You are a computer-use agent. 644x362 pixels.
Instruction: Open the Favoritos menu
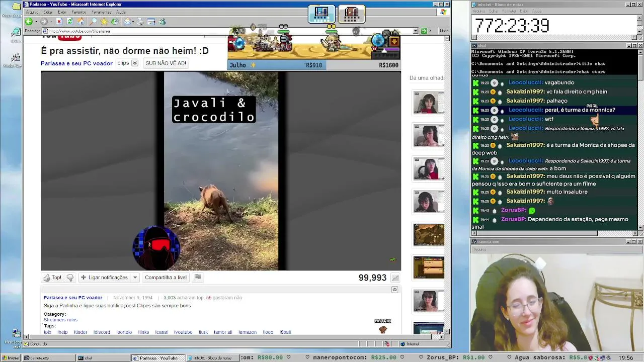[x=78, y=12]
